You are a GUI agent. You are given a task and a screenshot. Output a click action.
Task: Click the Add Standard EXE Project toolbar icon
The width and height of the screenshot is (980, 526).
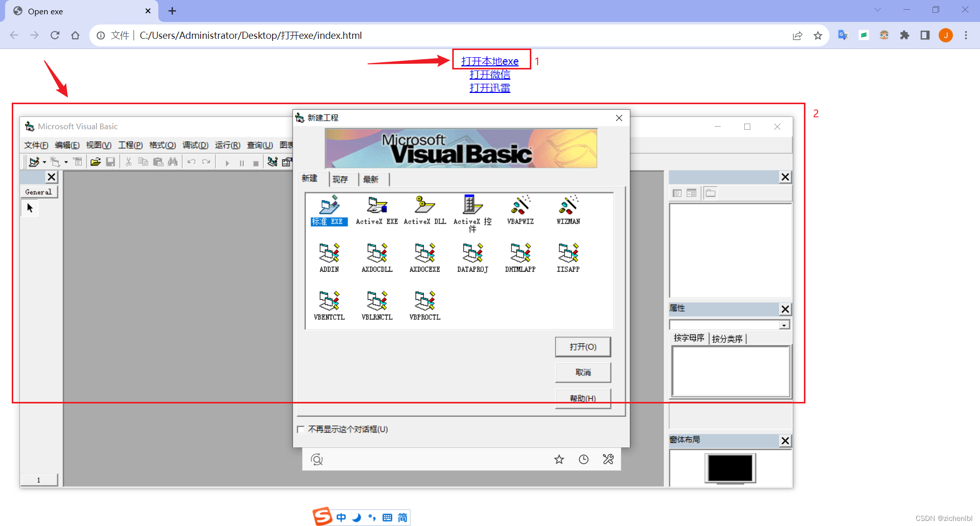pos(34,162)
